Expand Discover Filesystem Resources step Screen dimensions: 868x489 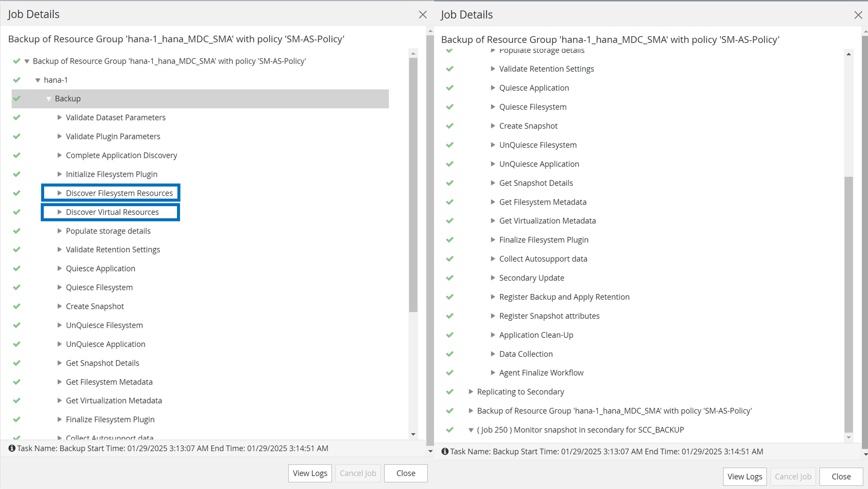59,193
